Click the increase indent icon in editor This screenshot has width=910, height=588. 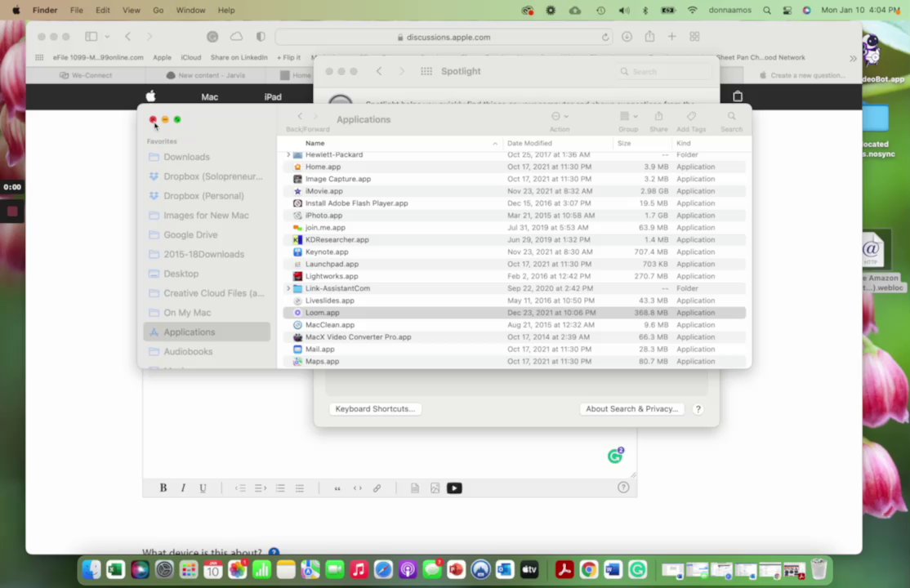[x=260, y=488]
